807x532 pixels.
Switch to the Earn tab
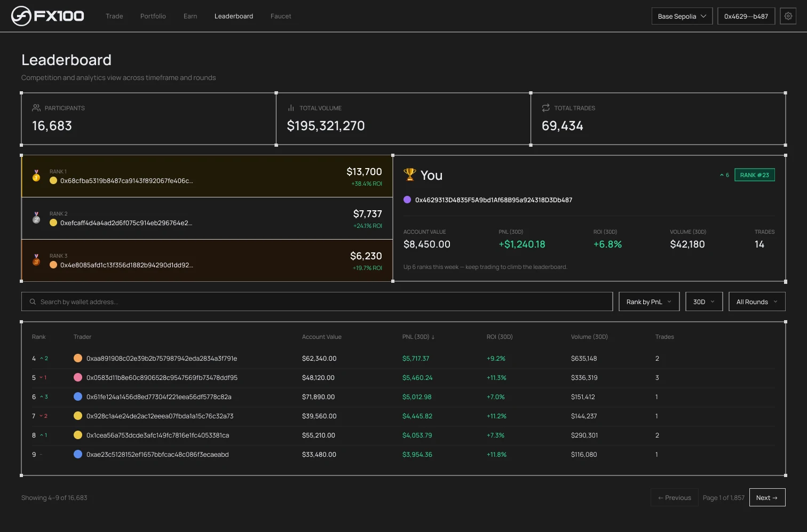tap(190, 16)
